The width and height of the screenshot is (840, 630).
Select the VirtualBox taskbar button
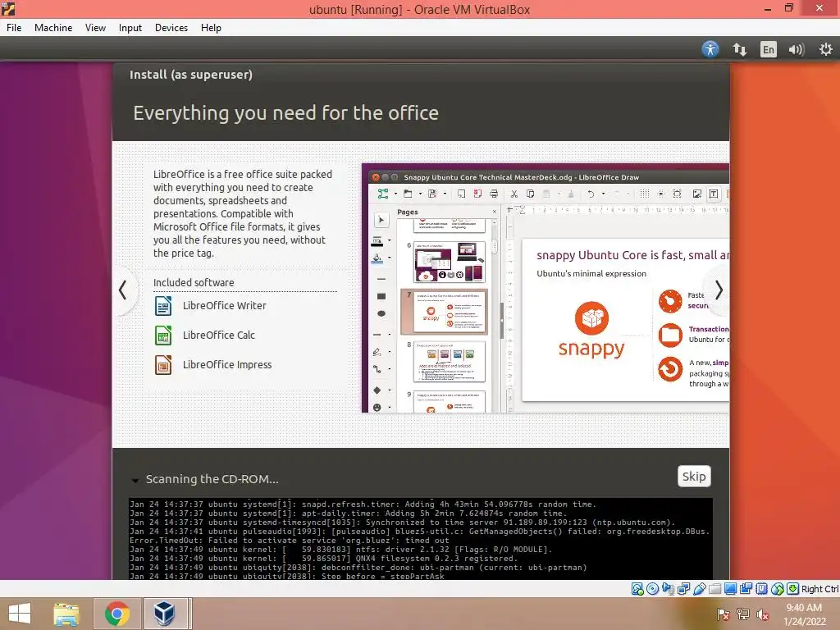pos(164,614)
